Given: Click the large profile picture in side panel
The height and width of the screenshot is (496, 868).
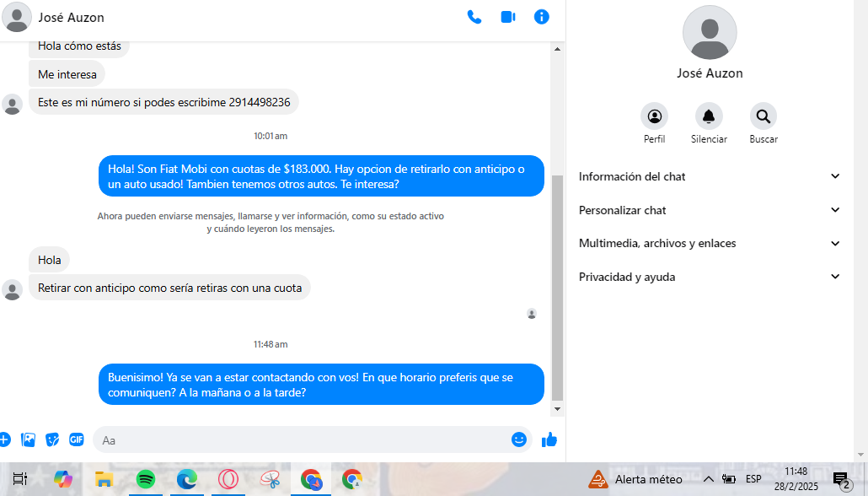Looking at the screenshot, I should pos(709,33).
